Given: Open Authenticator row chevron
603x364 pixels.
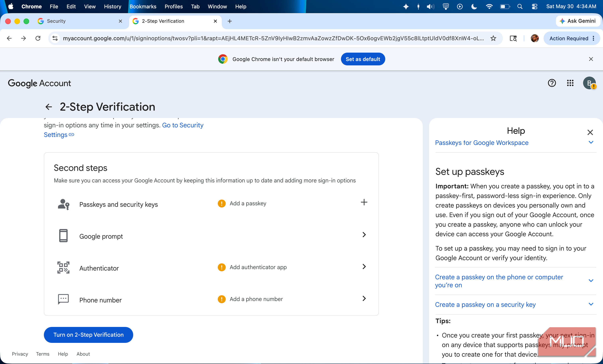Looking at the screenshot, I should (364, 266).
